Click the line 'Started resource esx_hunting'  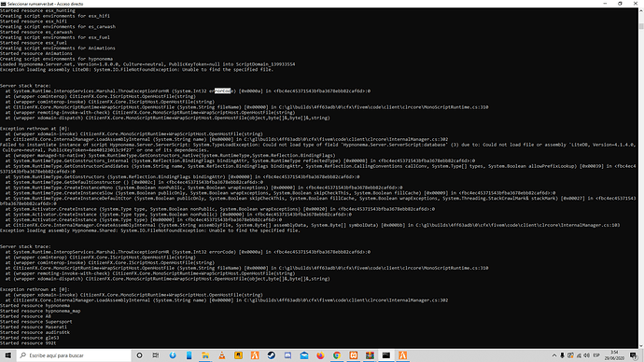(x=37, y=10)
